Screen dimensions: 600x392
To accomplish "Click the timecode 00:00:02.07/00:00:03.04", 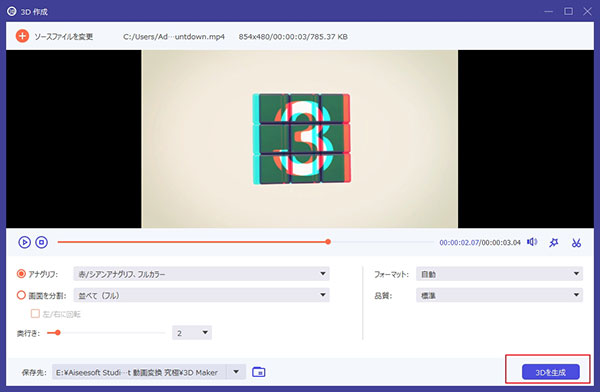I will (x=480, y=242).
